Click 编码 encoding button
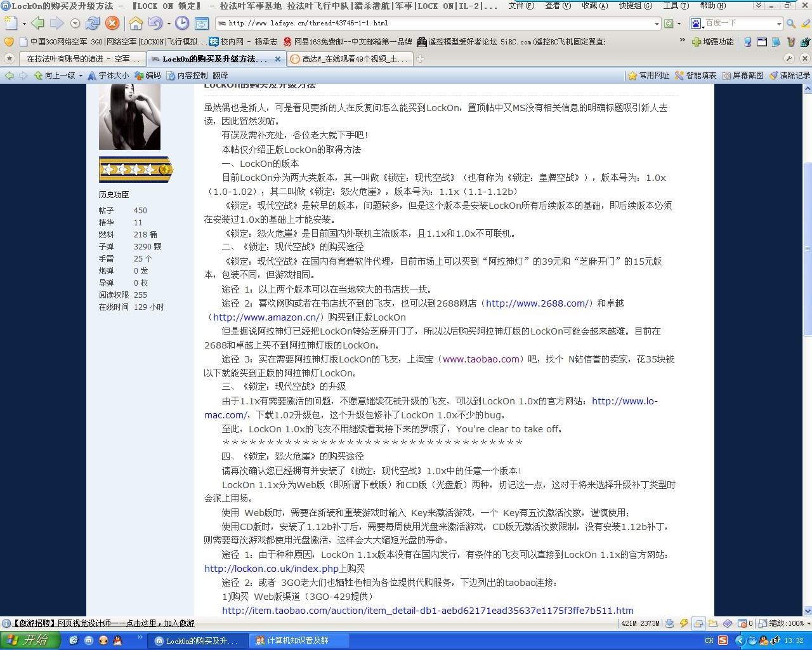Screen dimensions: 812x650 (x=148, y=75)
